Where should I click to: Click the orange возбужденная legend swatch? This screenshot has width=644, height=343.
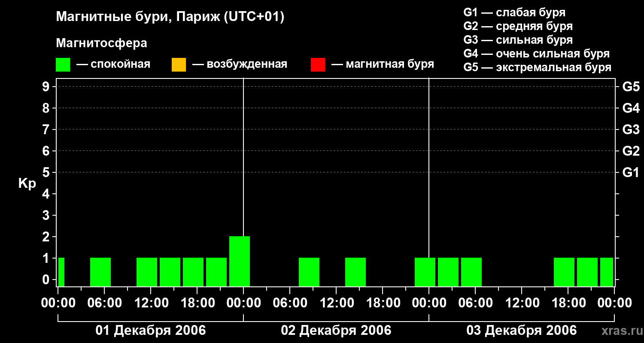[179, 65]
